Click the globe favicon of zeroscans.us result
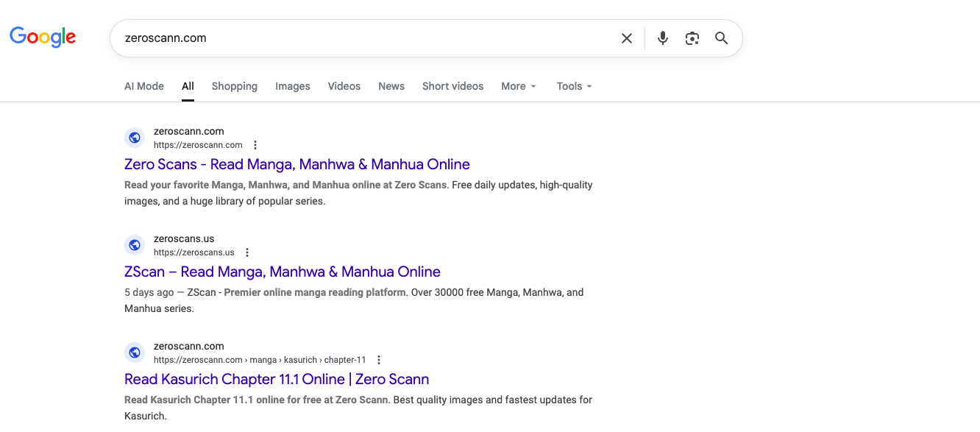This screenshot has height=432, width=980. pos(135,245)
